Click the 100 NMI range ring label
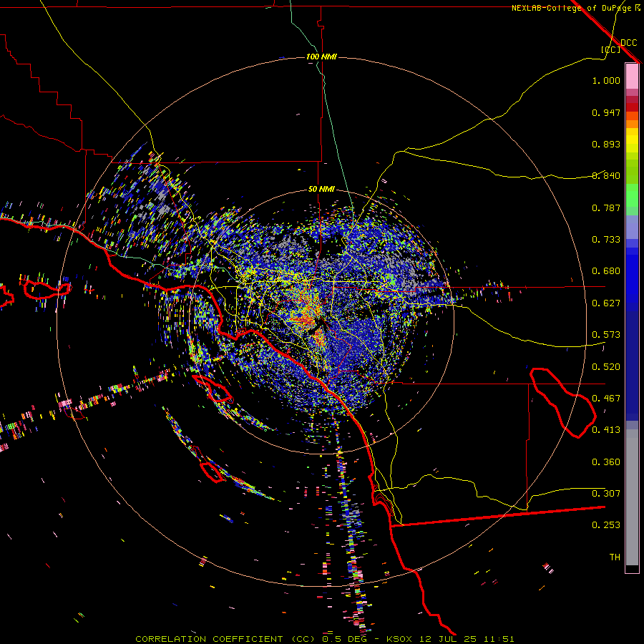The image size is (644, 644). click(321, 57)
